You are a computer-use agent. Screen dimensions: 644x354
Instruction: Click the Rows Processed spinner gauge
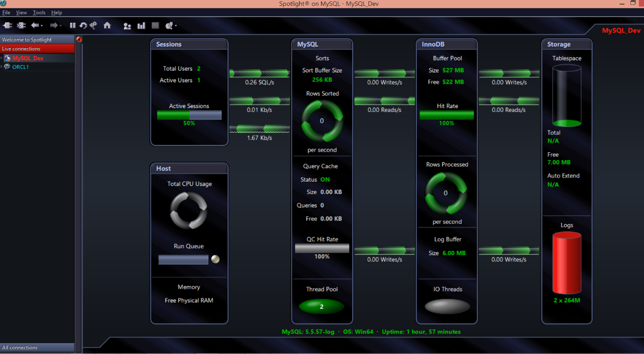click(x=446, y=193)
